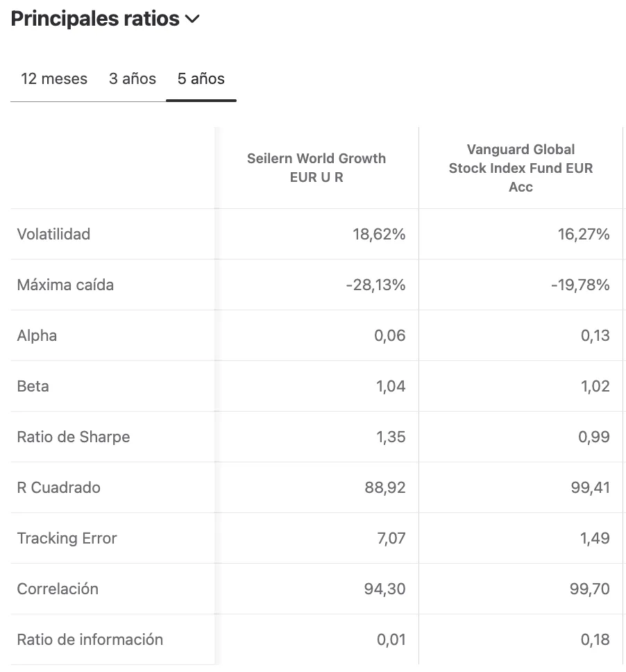Image resolution: width=626 pixels, height=672 pixels.
Task: Open the 5 años tab
Action: (201, 78)
